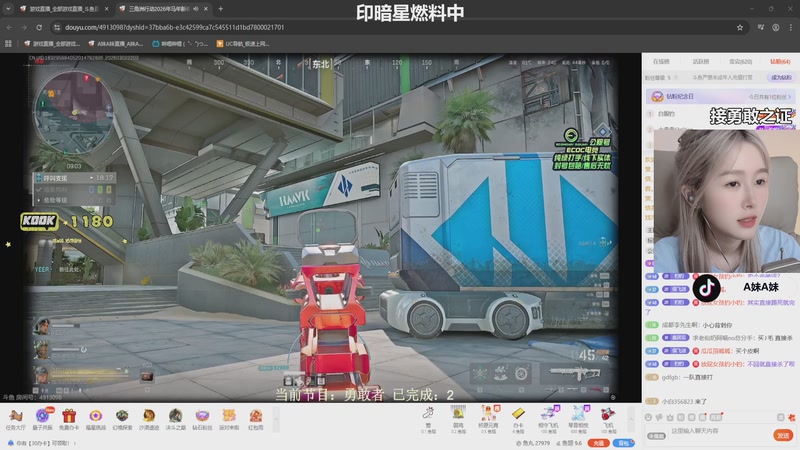Bookmark this page with the star icon
The width and height of the screenshot is (800, 450).
click(740, 28)
